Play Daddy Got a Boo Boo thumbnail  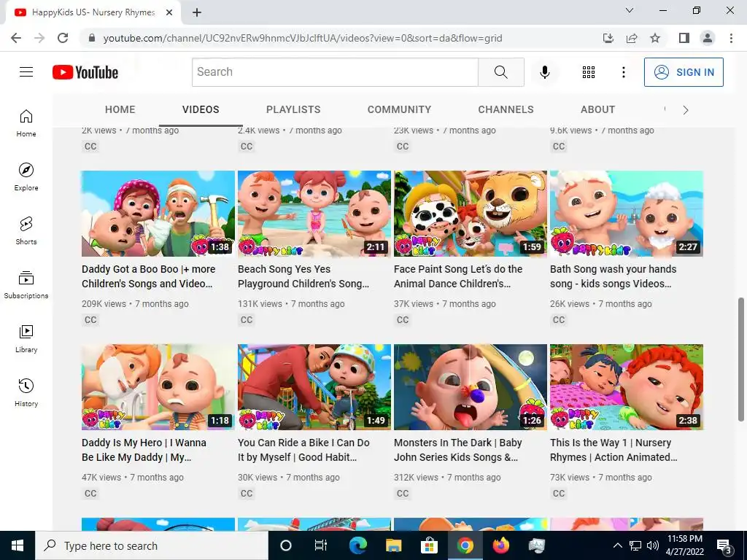(x=158, y=214)
